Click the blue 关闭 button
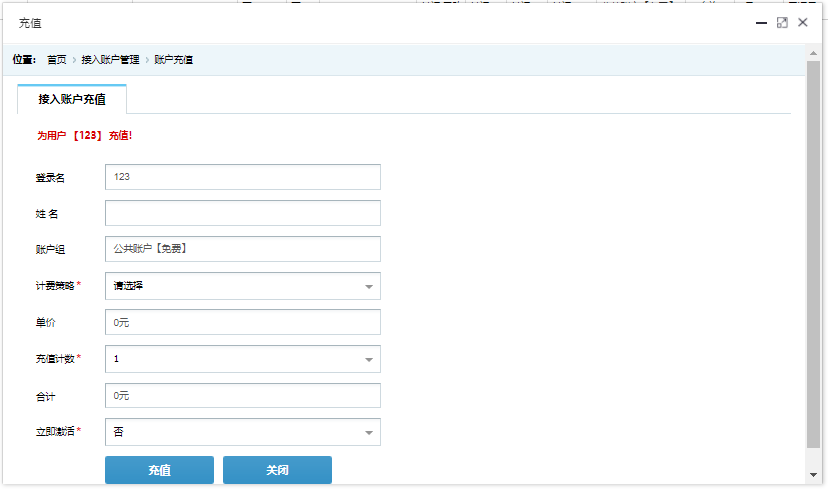This screenshot has width=828, height=489. click(x=277, y=470)
